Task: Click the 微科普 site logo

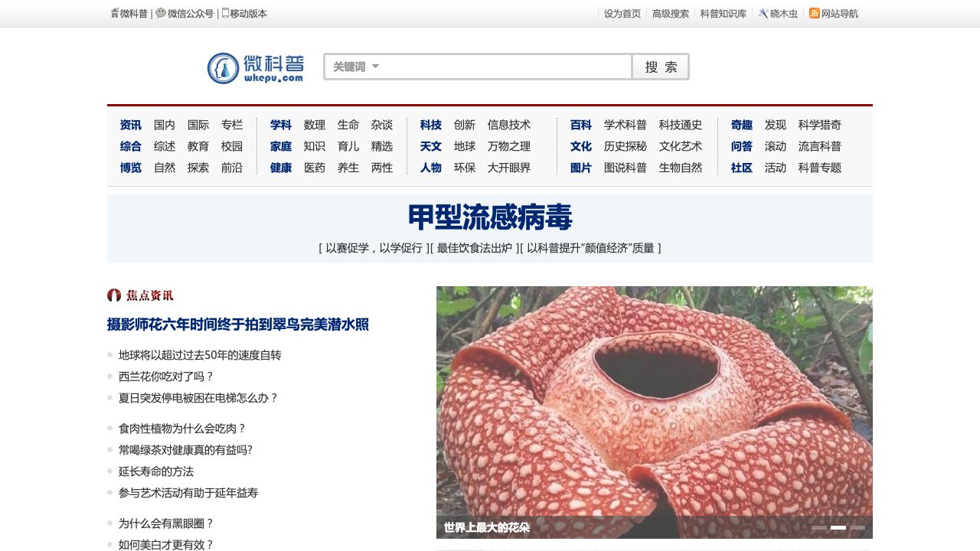Action: 256,68
